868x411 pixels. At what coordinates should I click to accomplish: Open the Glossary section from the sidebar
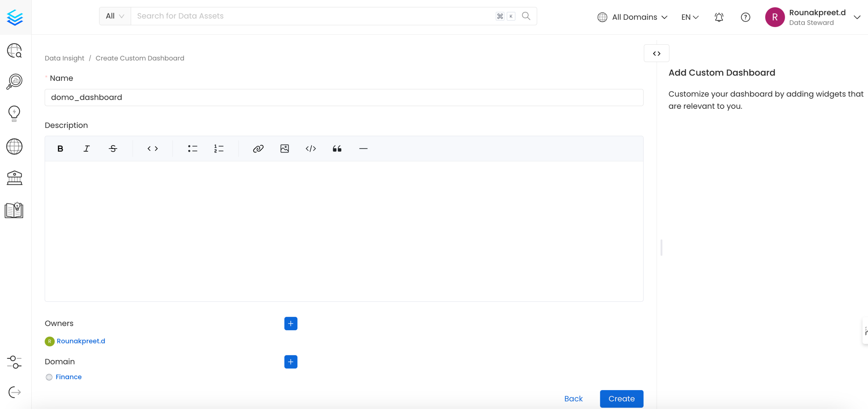point(14,210)
